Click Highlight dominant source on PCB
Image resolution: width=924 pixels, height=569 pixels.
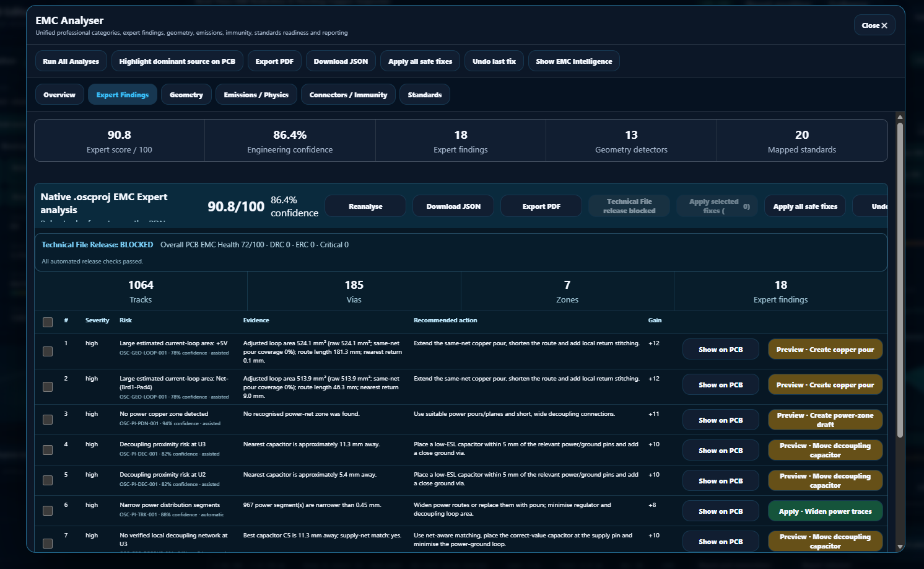tap(177, 61)
